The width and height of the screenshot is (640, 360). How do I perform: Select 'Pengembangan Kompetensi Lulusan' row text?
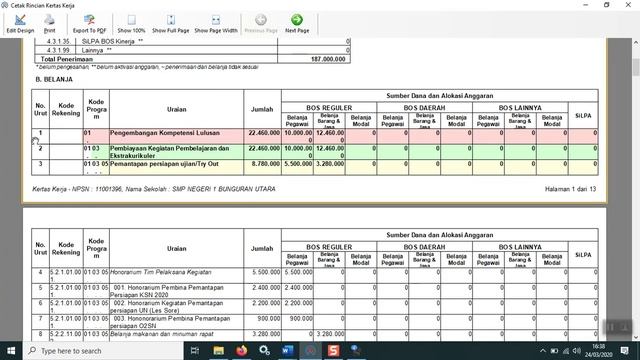click(x=165, y=133)
